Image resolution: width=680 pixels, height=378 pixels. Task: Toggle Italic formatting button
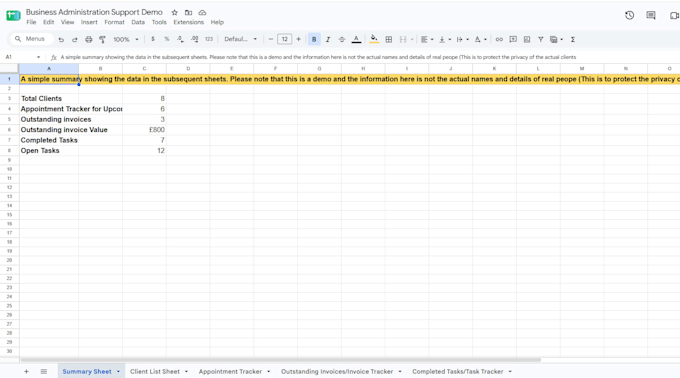pos(328,39)
